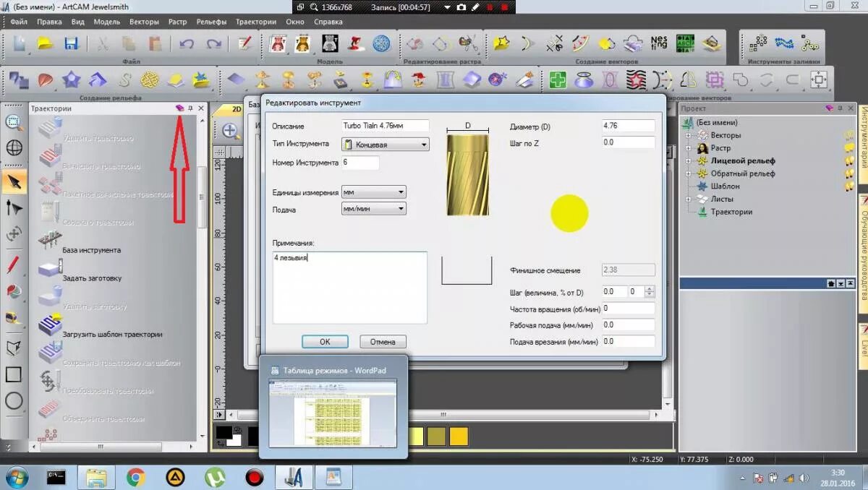Image resolution: width=868 pixels, height=490 pixels.
Task: Click the Примечания notes text area
Action: pos(350,288)
